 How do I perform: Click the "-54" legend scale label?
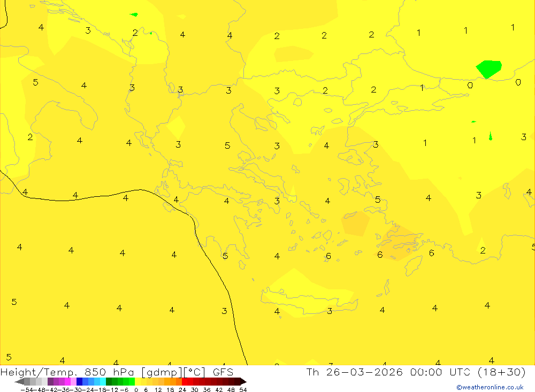point(27,390)
